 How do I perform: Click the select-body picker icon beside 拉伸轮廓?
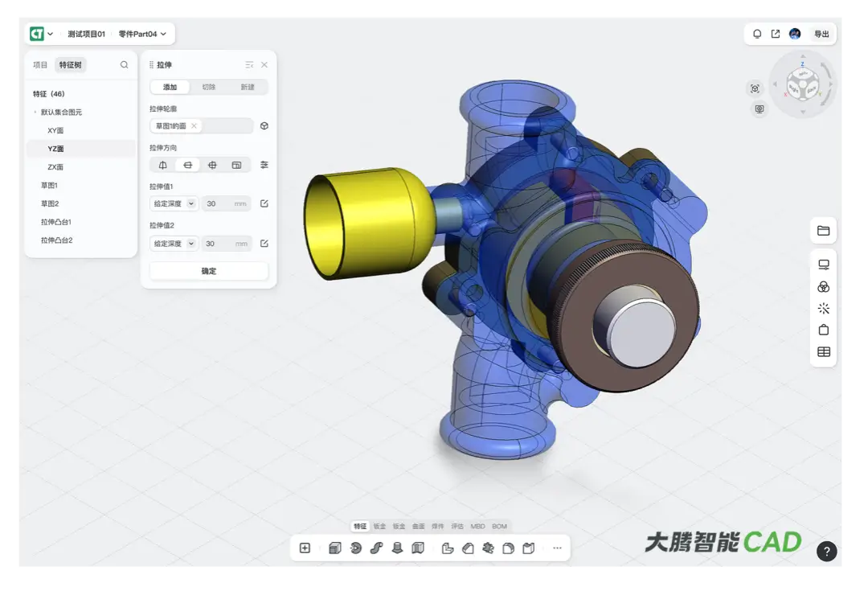[x=264, y=125]
